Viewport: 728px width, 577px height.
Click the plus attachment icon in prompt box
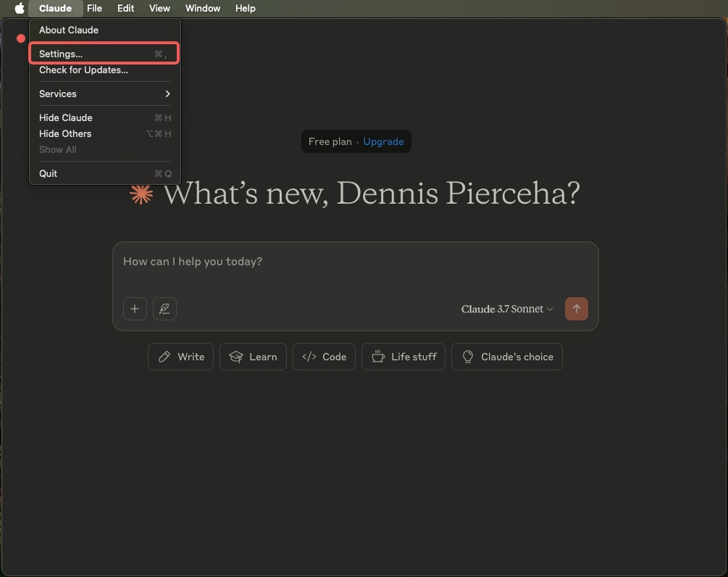(x=135, y=309)
